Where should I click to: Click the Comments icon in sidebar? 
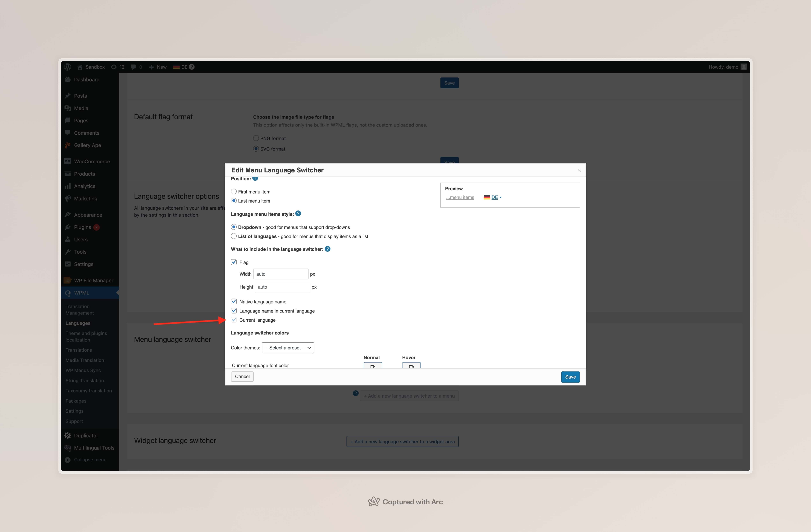point(67,133)
